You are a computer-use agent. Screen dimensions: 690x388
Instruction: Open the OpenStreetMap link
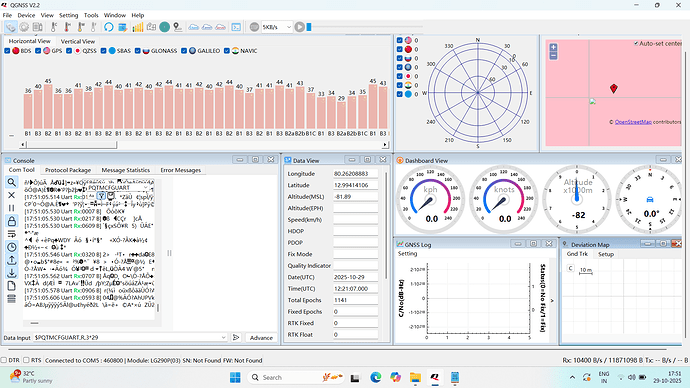(x=633, y=122)
